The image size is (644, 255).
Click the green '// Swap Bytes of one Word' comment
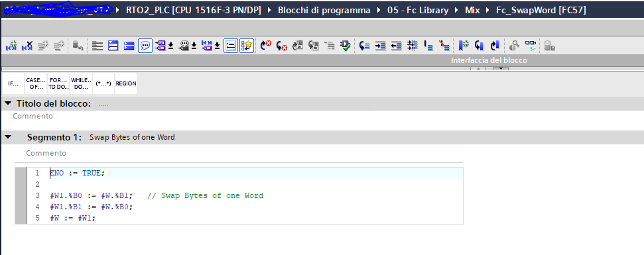(x=206, y=195)
